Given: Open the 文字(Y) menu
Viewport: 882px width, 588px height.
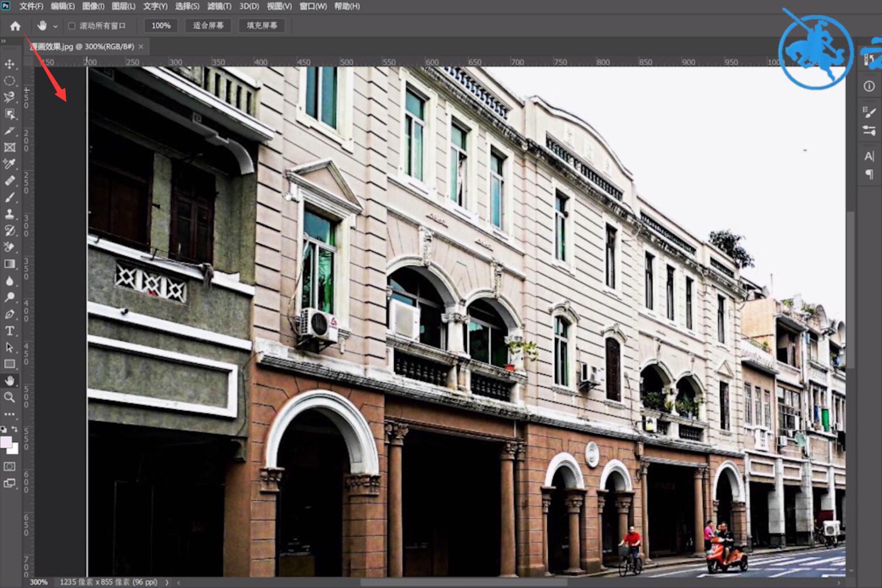Looking at the screenshot, I should tap(155, 6).
